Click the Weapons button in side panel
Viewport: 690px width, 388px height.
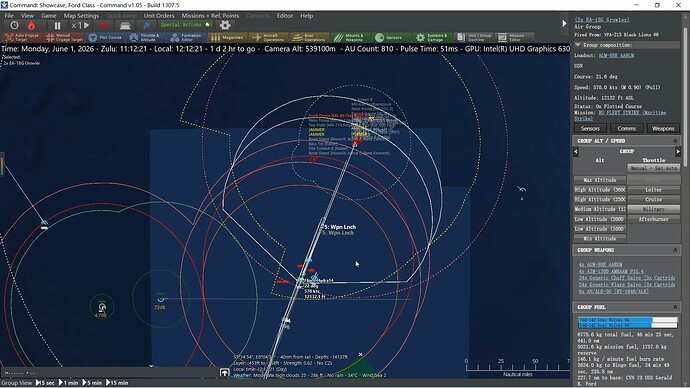click(663, 128)
